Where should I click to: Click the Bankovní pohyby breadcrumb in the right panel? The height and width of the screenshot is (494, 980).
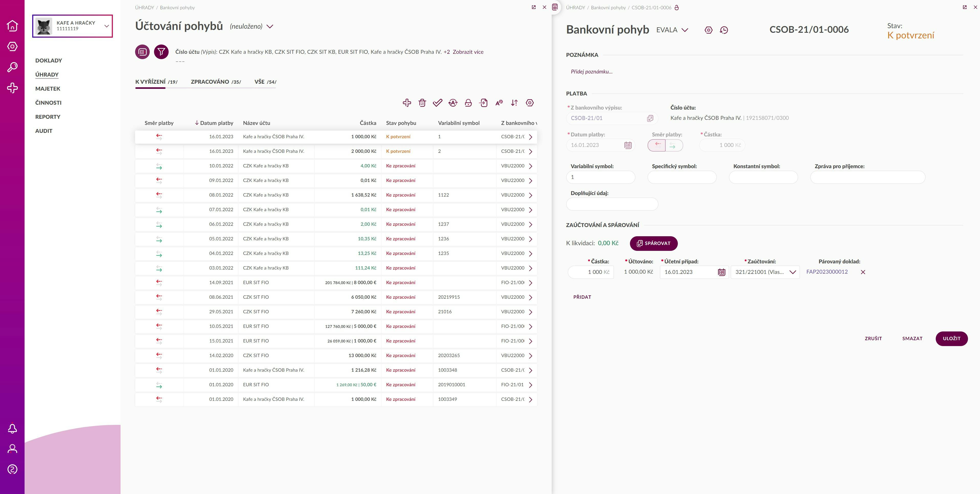click(x=608, y=8)
